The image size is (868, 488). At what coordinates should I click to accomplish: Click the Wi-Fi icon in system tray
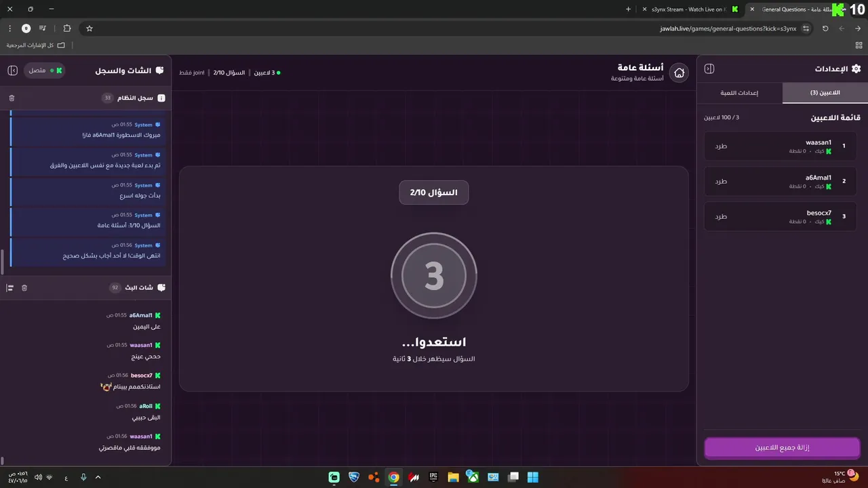pos(50,477)
